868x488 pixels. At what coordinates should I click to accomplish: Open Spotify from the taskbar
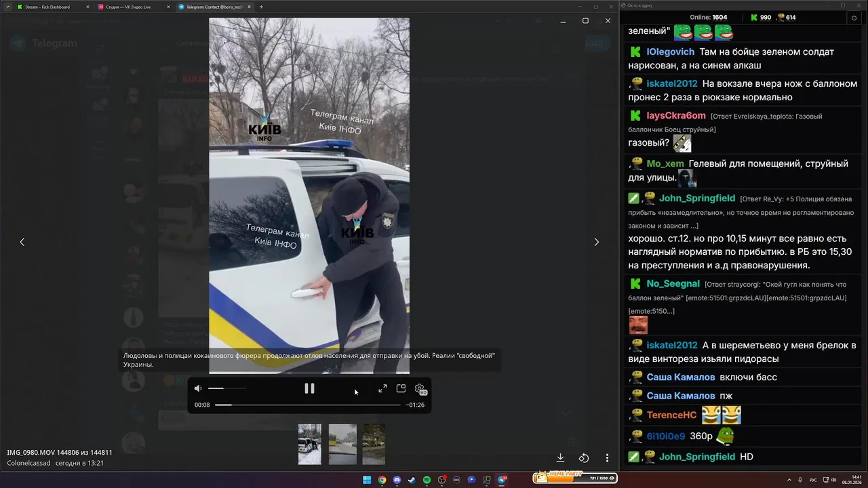tap(427, 480)
